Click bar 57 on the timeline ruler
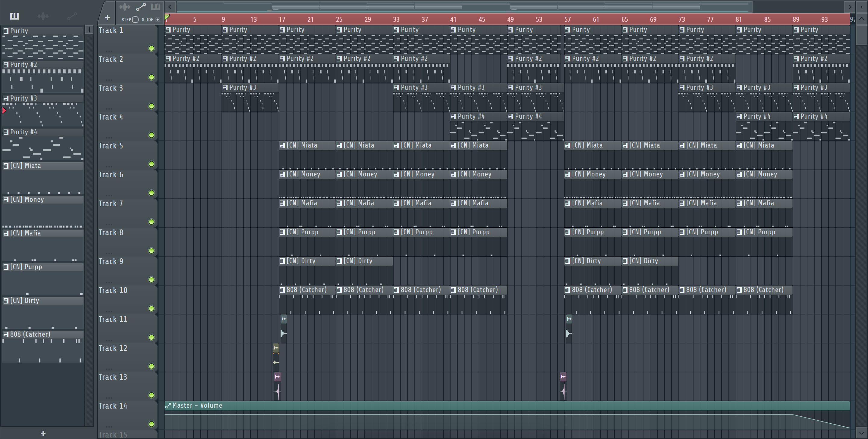Viewport: 868px width, 439px height. (568, 20)
